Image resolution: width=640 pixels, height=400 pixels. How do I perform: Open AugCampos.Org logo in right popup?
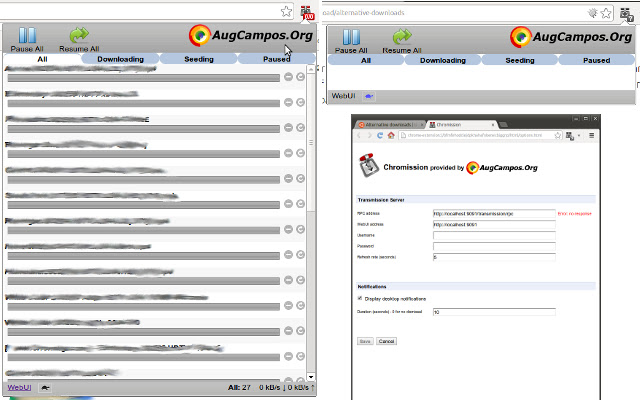point(571,37)
